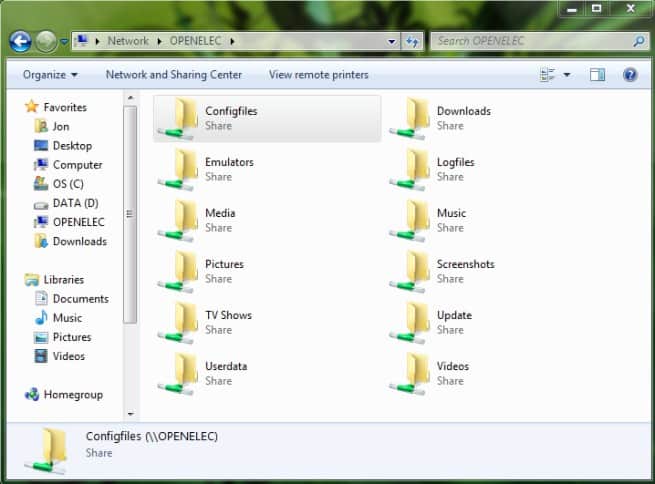This screenshot has height=484, width=655.
Task: Click the change view icon
Action: point(547,75)
